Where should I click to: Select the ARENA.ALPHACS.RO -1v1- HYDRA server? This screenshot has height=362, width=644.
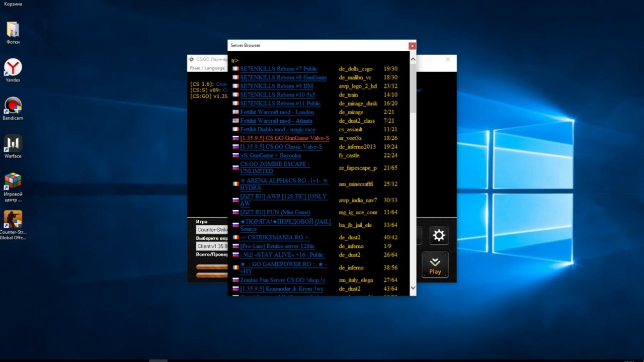click(x=284, y=184)
